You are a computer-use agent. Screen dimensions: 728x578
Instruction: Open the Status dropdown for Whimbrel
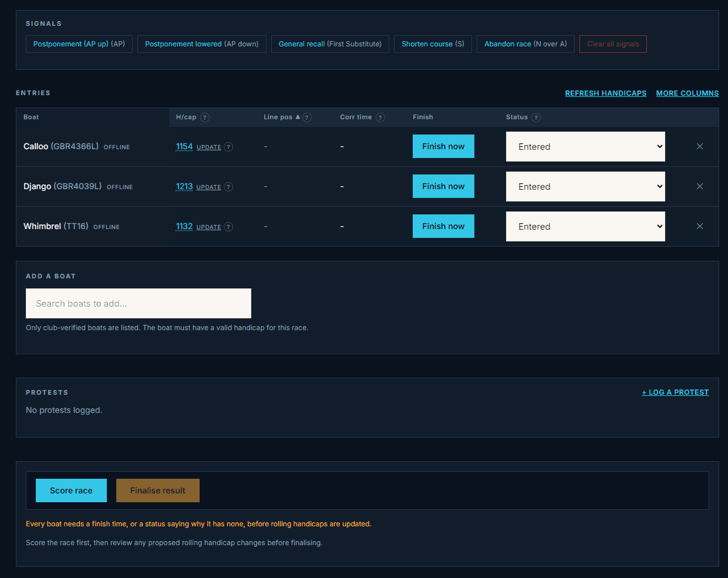click(585, 226)
